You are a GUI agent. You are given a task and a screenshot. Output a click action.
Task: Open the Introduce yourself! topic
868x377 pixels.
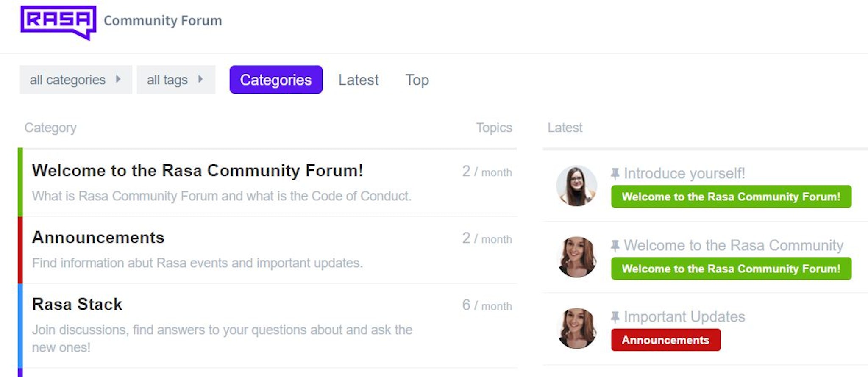tap(684, 173)
